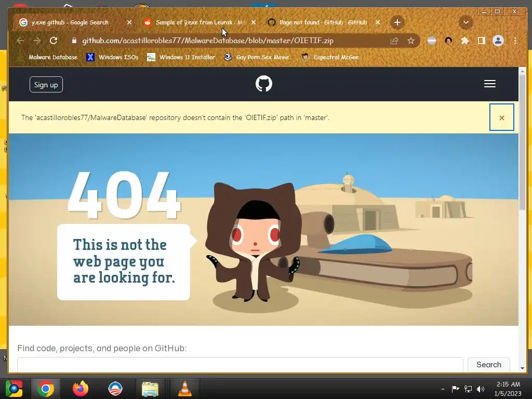The width and height of the screenshot is (532, 399).
Task: Open the Extensions puzzle piece menu
Action: (465, 41)
